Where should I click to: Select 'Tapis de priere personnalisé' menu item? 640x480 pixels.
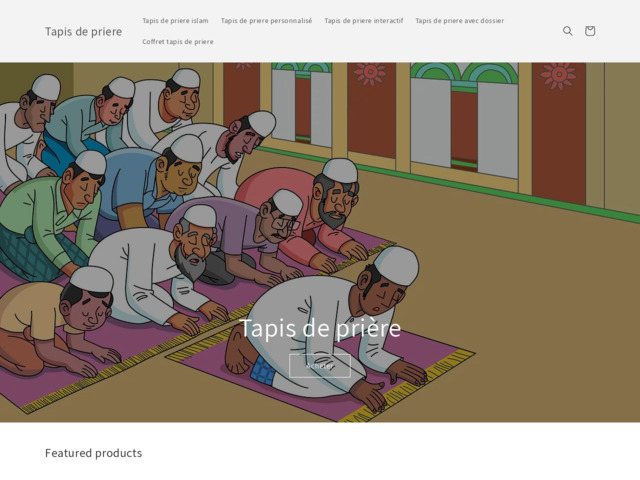pos(266,20)
